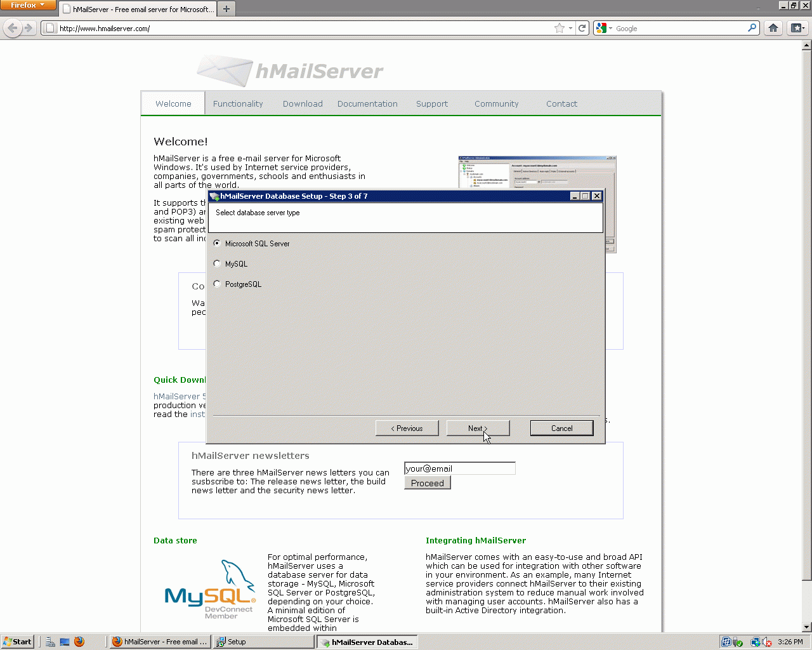Open the partially hidden installation link
This screenshot has height=650, width=812.
tap(198, 415)
